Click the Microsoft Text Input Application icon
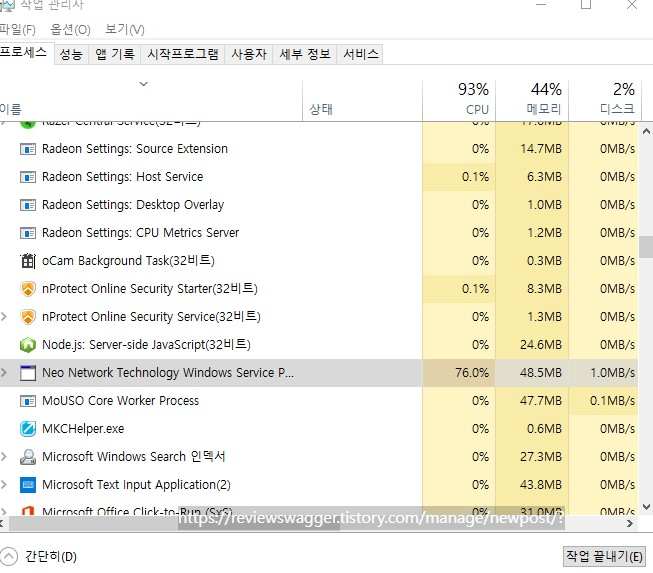This screenshot has width=653, height=573. click(28, 485)
